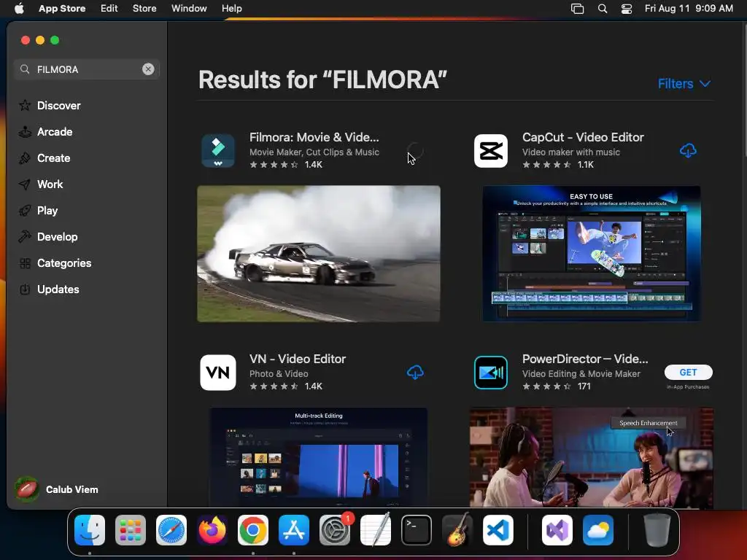This screenshot has width=747, height=560.
Task: Open Stage Manager menu bar icon
Action: 578,8
